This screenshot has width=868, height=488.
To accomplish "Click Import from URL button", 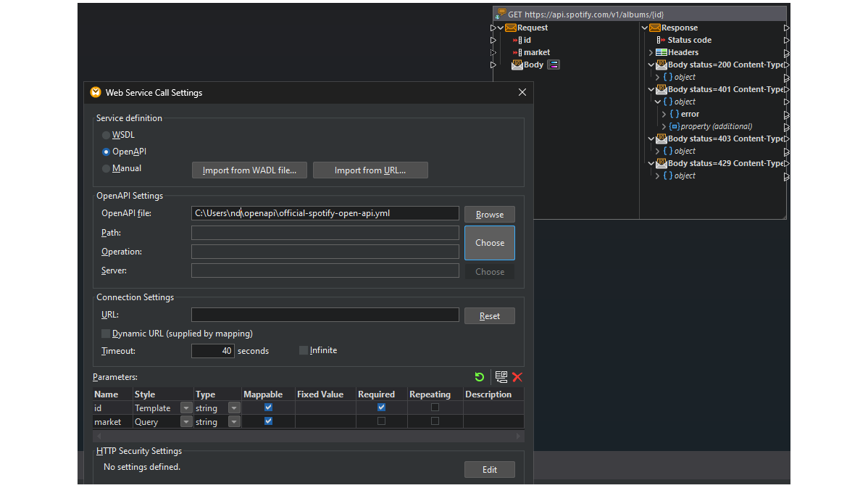I will 370,170.
